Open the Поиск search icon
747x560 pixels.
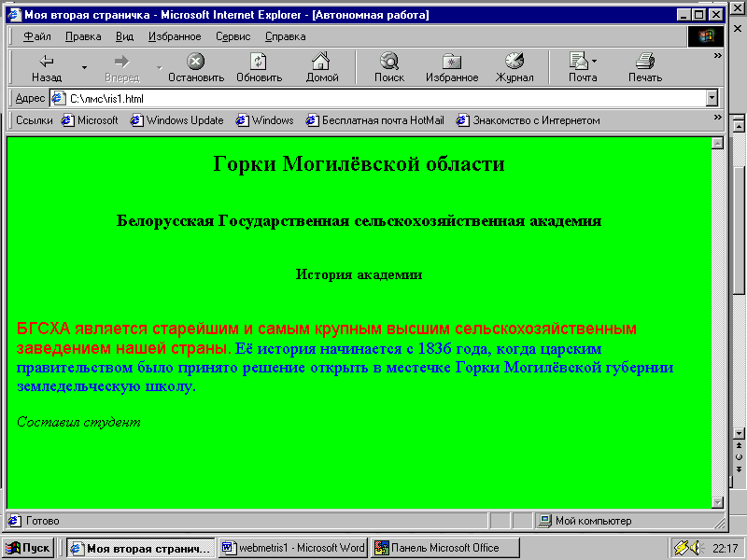click(x=389, y=62)
